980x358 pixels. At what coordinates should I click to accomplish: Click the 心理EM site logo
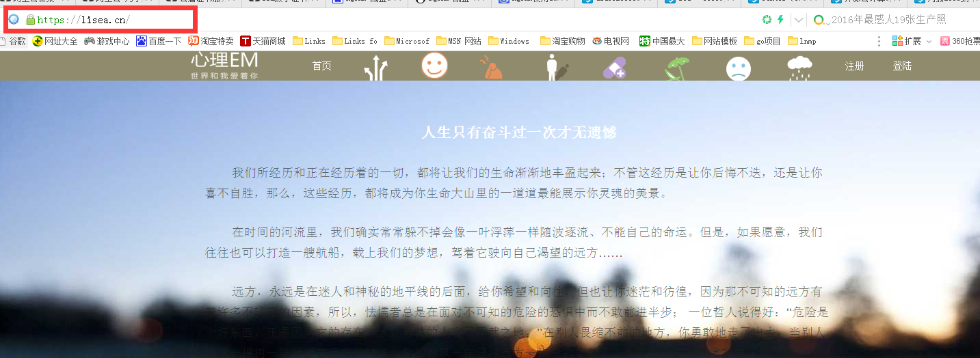pyautogui.click(x=224, y=66)
